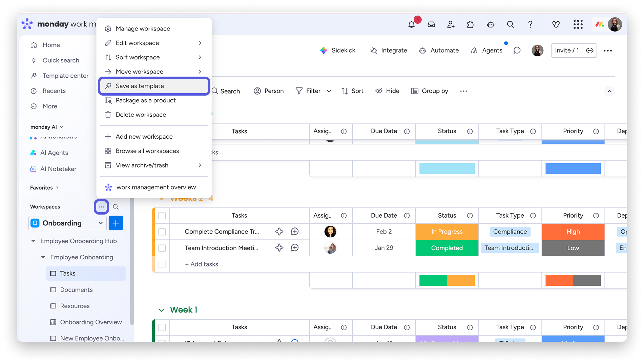The width and height of the screenshot is (644, 360).
Task: Select Delete workspace in the menu
Action: [141, 115]
